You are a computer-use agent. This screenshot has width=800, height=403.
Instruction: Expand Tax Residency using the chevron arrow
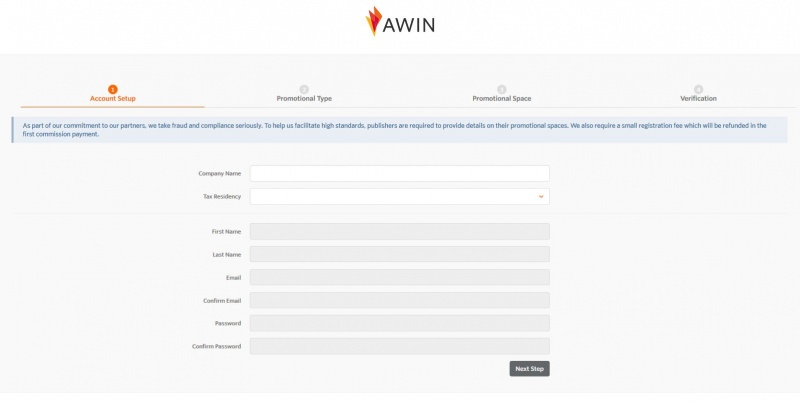click(x=541, y=197)
